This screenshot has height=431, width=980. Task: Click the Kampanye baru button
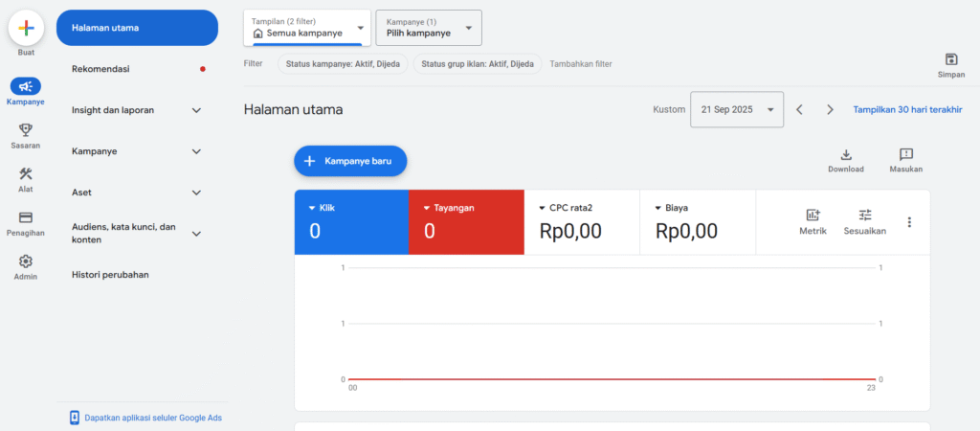click(x=350, y=161)
